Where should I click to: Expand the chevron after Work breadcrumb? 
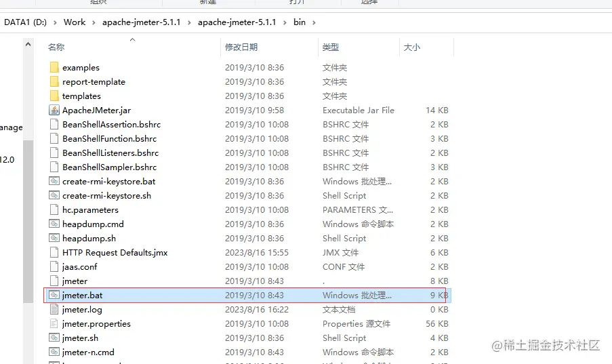coord(94,22)
